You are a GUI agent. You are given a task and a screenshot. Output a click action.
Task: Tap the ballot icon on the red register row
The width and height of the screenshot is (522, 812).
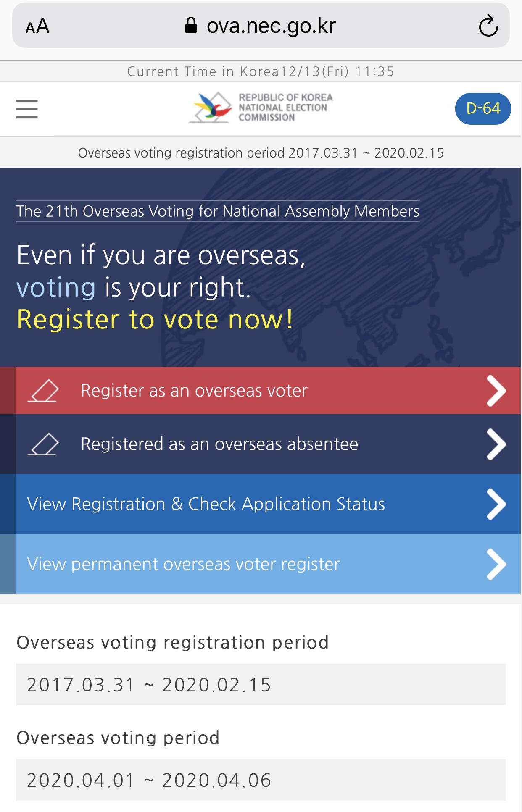[x=43, y=391]
